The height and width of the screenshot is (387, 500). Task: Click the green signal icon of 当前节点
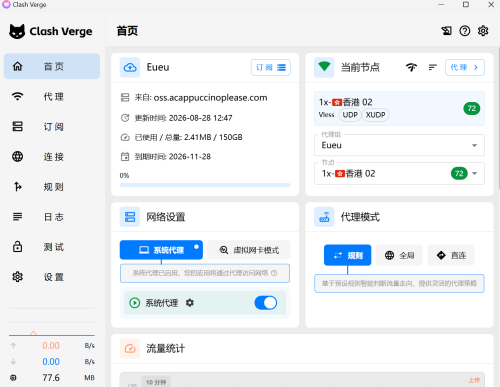(324, 67)
